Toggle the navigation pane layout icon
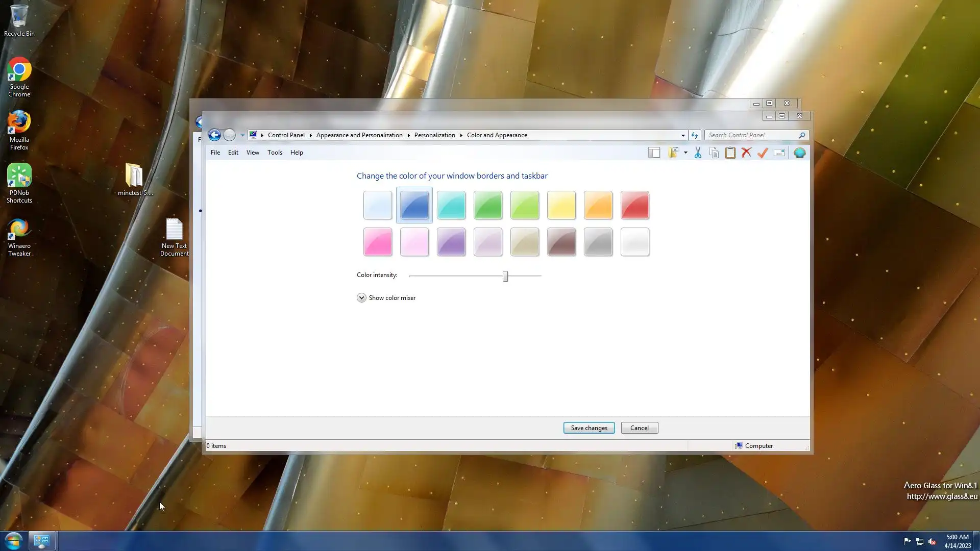This screenshot has width=980, height=551. pos(654,153)
